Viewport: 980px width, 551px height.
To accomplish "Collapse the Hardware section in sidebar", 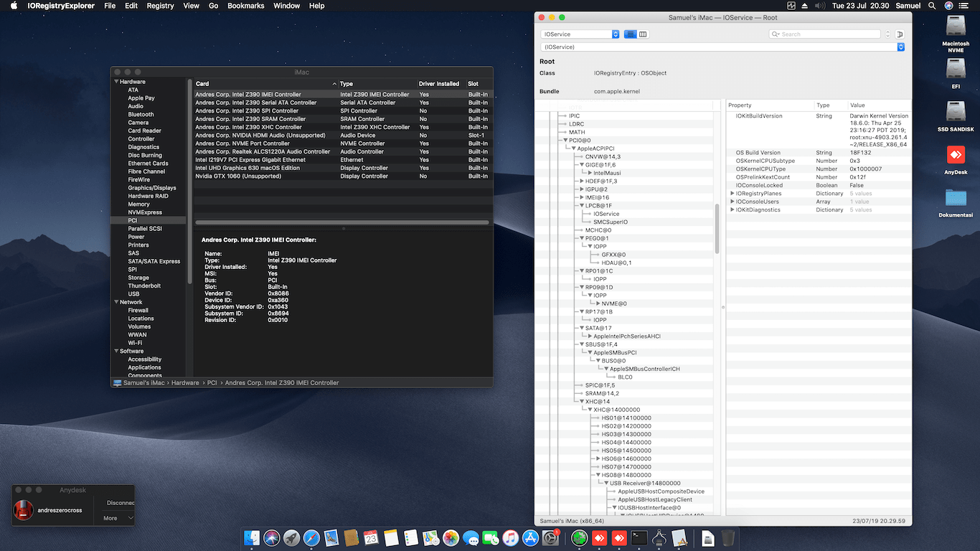I will [x=116, y=82].
